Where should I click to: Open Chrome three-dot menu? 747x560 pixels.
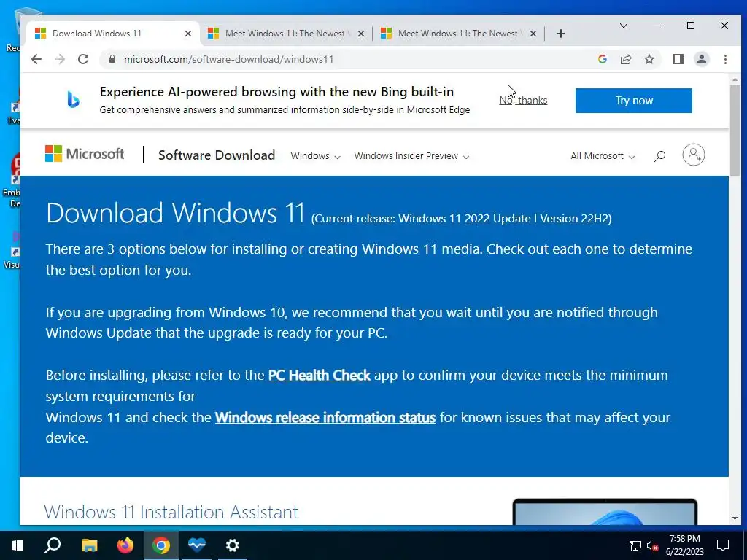coord(725,59)
